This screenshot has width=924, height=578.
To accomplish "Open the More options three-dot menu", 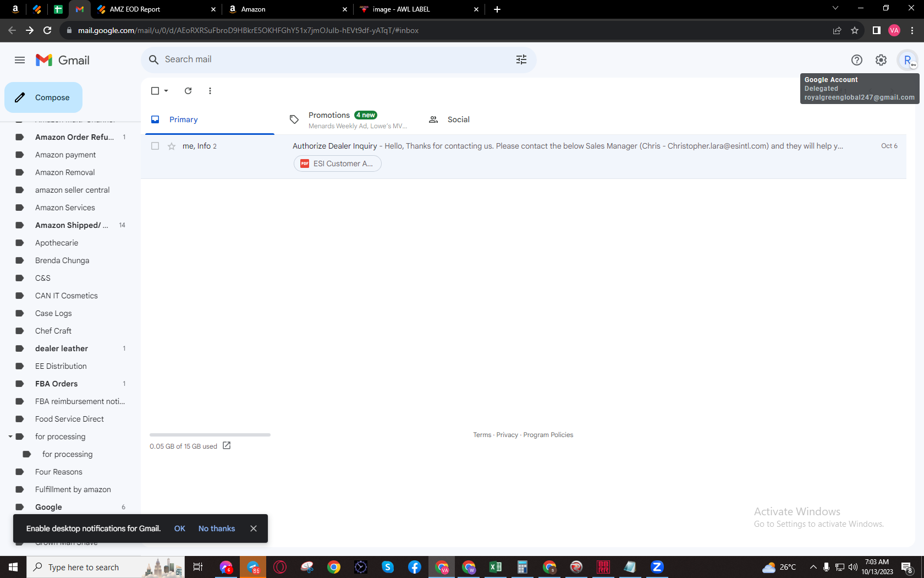I will tap(210, 91).
